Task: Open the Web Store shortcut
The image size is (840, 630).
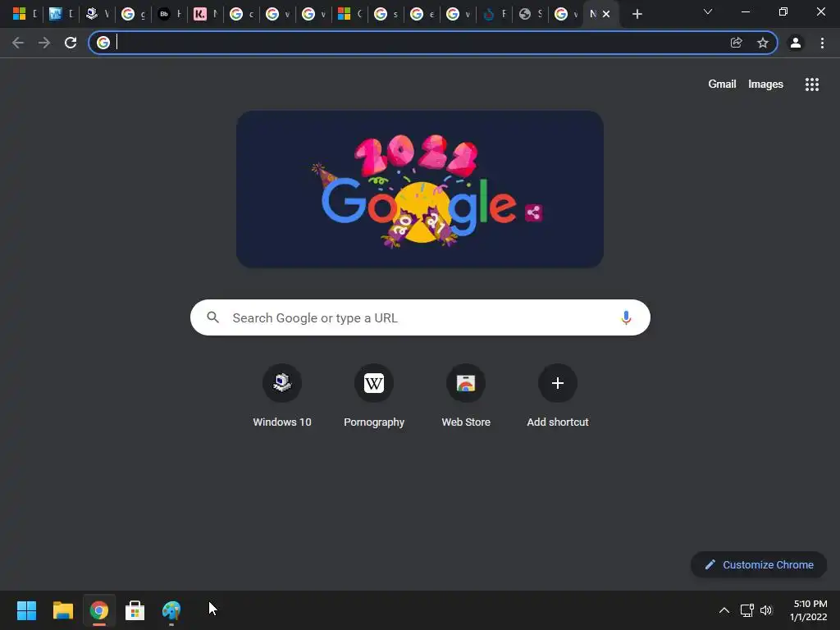Action: pyautogui.click(x=466, y=396)
